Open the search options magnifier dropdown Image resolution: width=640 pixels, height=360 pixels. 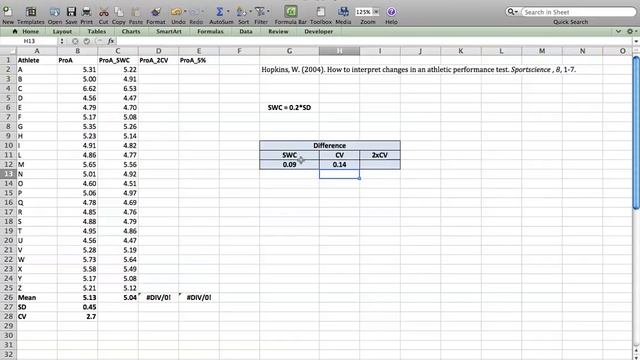click(512, 12)
